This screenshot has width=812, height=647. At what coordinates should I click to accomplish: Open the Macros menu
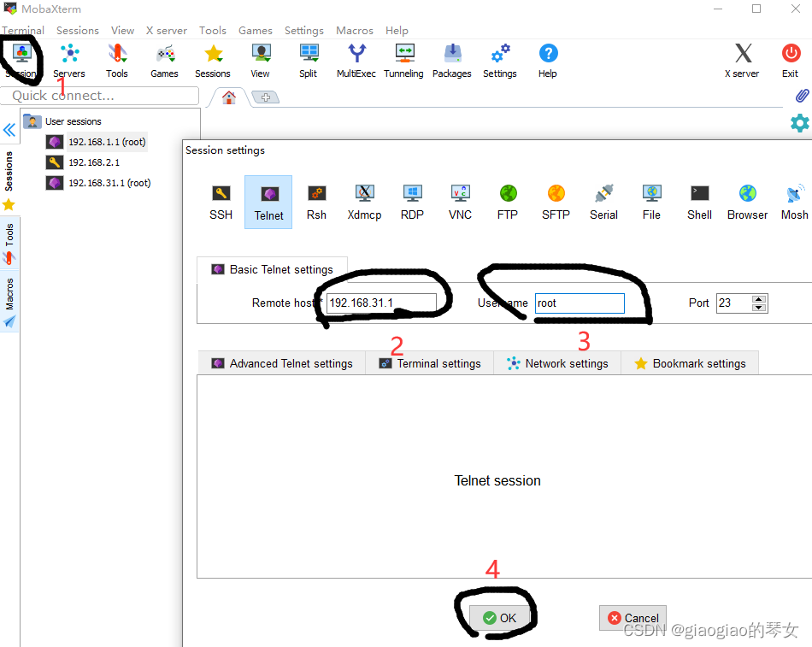click(x=355, y=31)
